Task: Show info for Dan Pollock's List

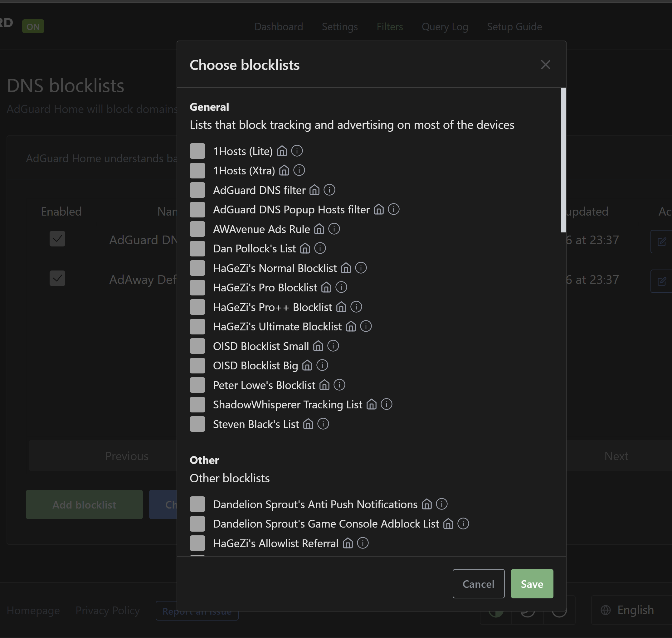Action: 320,249
